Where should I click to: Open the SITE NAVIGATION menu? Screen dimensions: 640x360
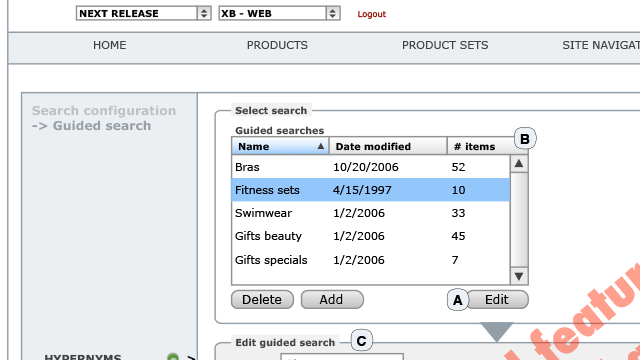(x=601, y=45)
